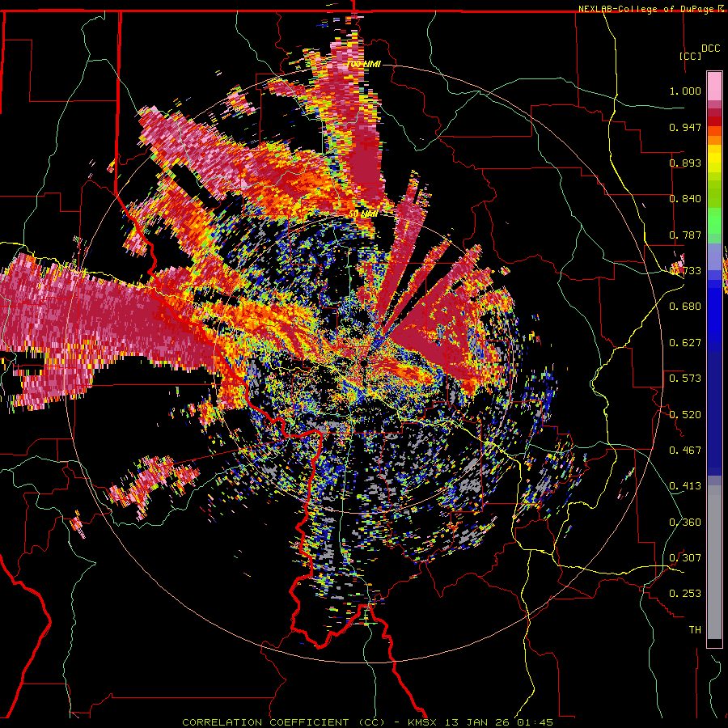This screenshot has width=728, height=728.
Task: Click the CORRELATION COEFFICIENT (CC) caption text
Action: coord(284,722)
